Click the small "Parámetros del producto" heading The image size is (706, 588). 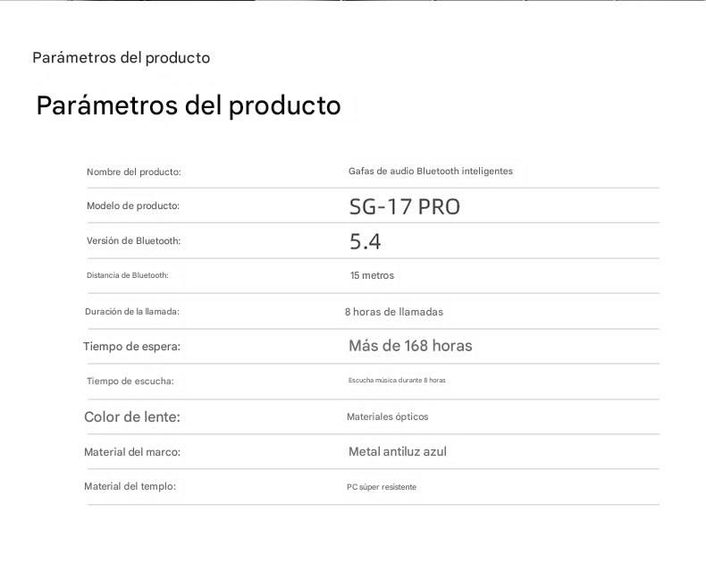[x=121, y=58]
